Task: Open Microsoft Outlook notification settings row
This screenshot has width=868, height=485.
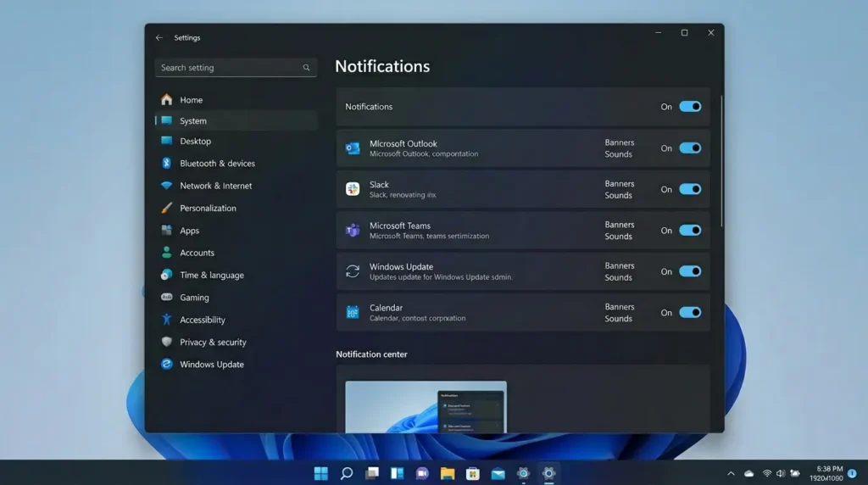Action: (523, 148)
